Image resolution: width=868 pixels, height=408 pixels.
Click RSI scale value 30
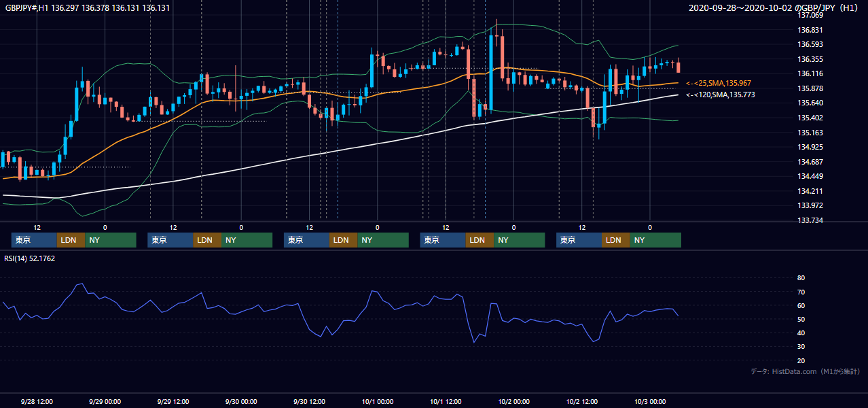point(801,347)
